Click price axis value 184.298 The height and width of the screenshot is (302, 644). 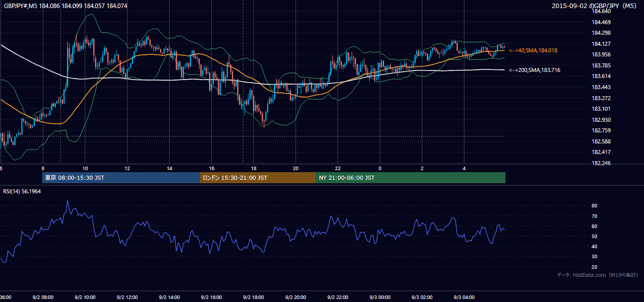[601, 33]
